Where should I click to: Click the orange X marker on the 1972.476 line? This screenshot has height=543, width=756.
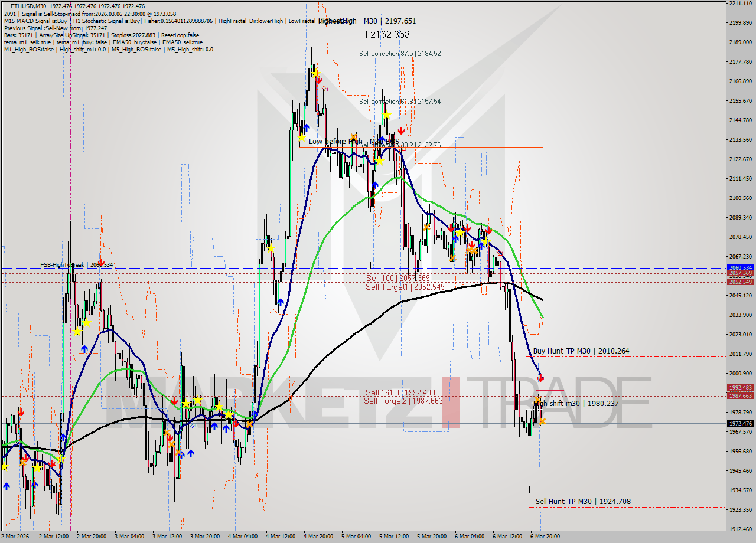pyautogui.click(x=542, y=421)
